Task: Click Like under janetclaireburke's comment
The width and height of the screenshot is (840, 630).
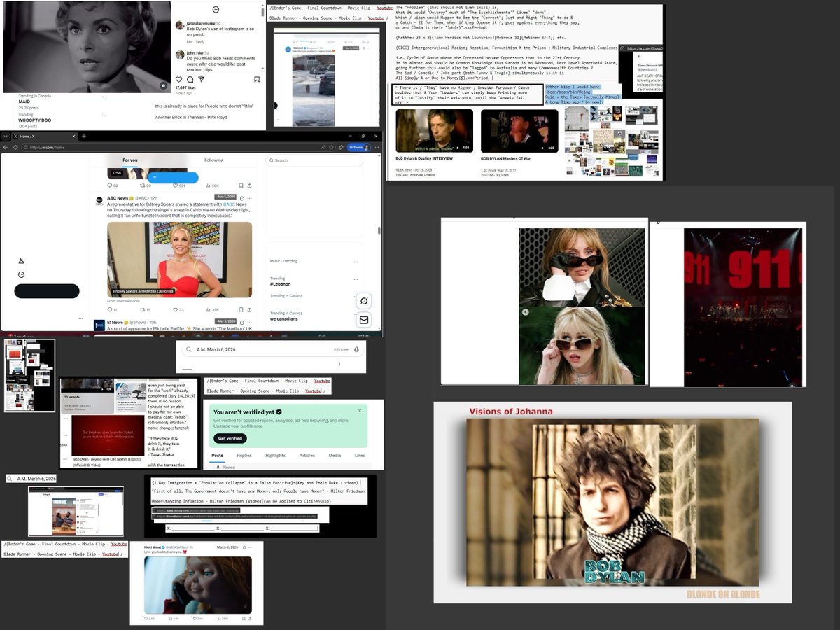Action: [x=190, y=42]
